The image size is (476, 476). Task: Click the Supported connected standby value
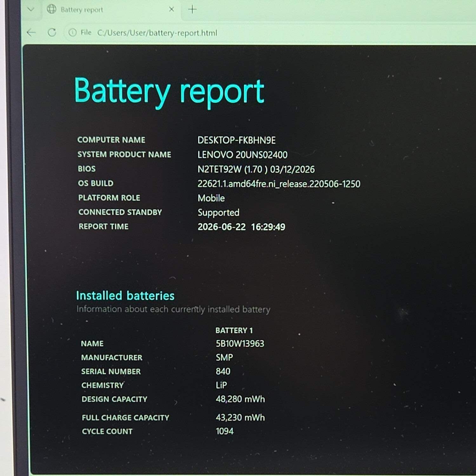click(x=219, y=213)
